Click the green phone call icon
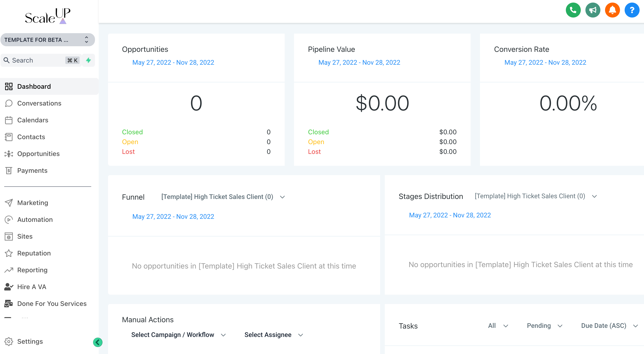Screen dimensions: 644x354 pyautogui.click(x=573, y=10)
